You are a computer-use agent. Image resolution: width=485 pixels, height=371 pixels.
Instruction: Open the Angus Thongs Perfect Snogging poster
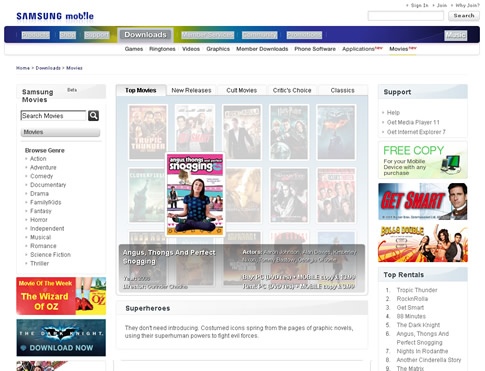[195, 195]
